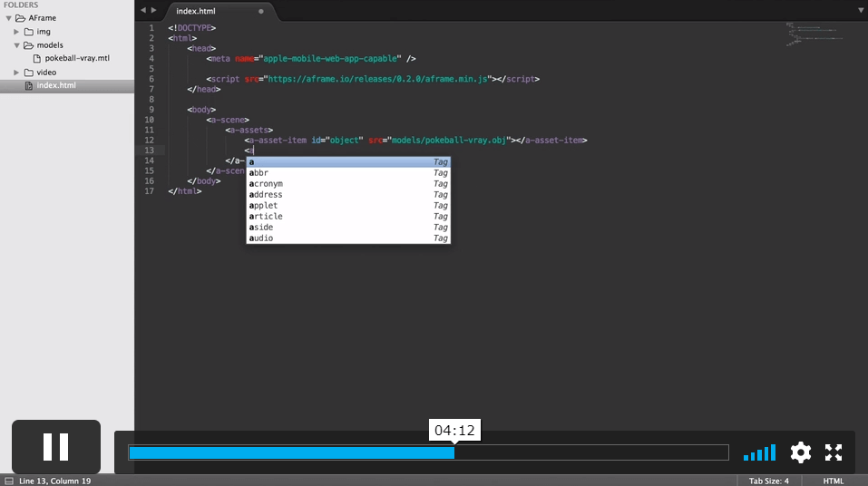Collapse the AFrame root folder

9,18
